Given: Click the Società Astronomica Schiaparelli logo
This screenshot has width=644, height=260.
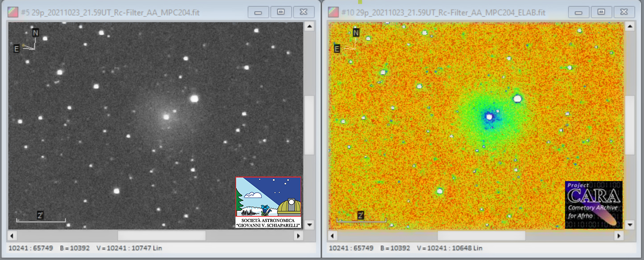Looking at the screenshot, I should pyautogui.click(x=268, y=202).
